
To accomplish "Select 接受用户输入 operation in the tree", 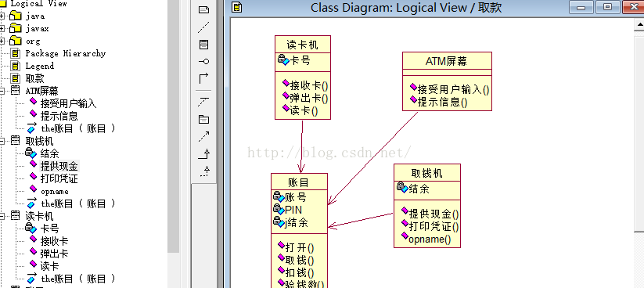I will 68,103.
